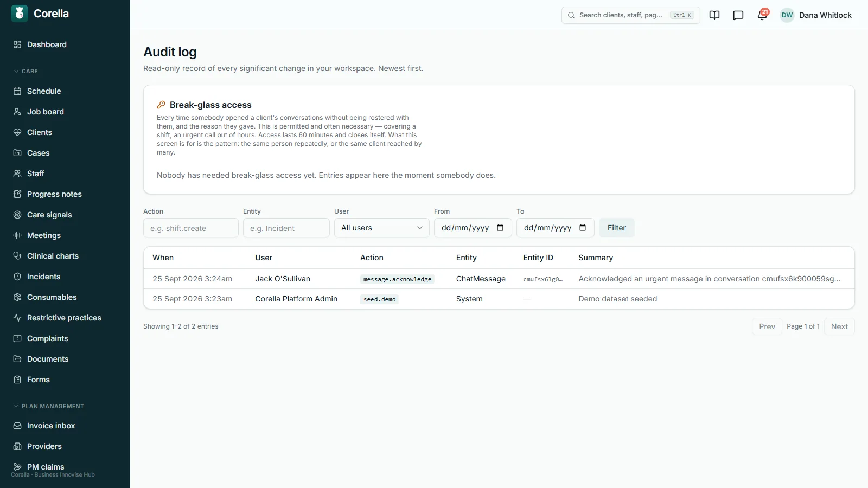Click the Dana Whitlock user name
The width and height of the screenshot is (868, 488).
[825, 15]
